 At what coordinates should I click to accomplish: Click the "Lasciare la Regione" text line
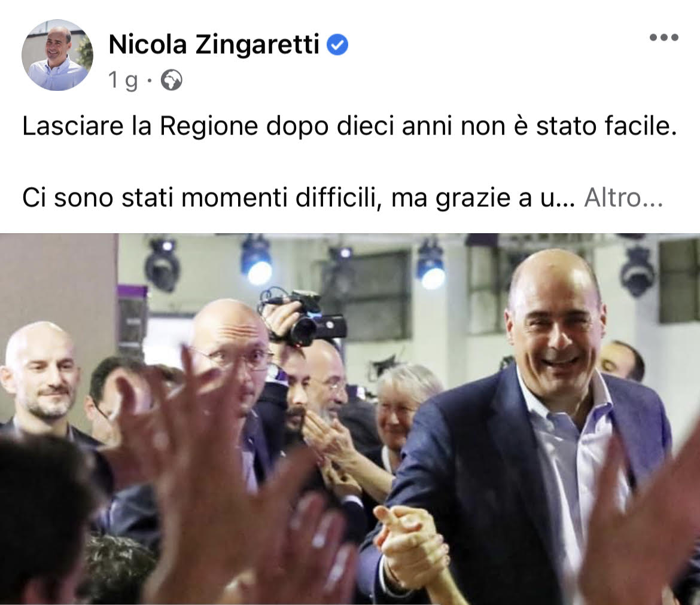pos(349,126)
